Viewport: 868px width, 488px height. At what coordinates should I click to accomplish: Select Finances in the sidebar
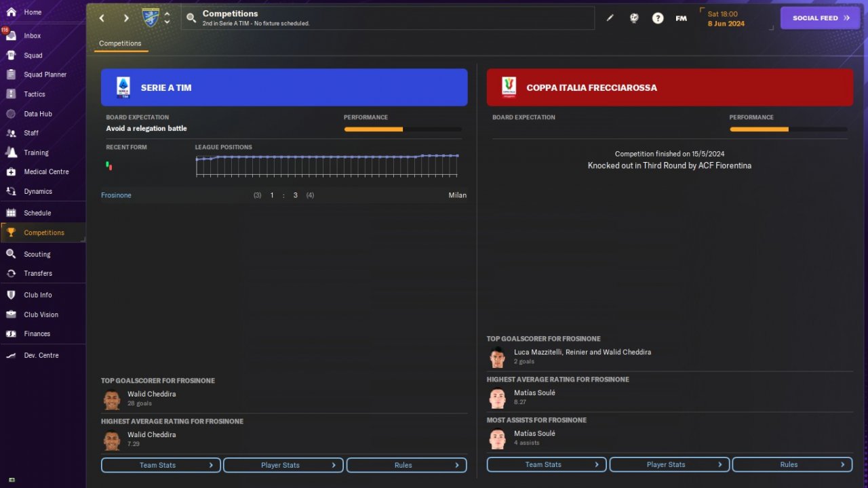43,333
